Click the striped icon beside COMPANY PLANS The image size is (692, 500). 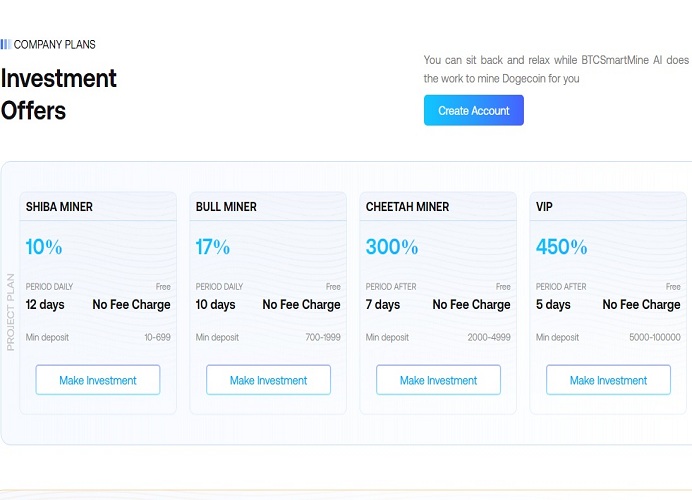pyautogui.click(x=5, y=45)
